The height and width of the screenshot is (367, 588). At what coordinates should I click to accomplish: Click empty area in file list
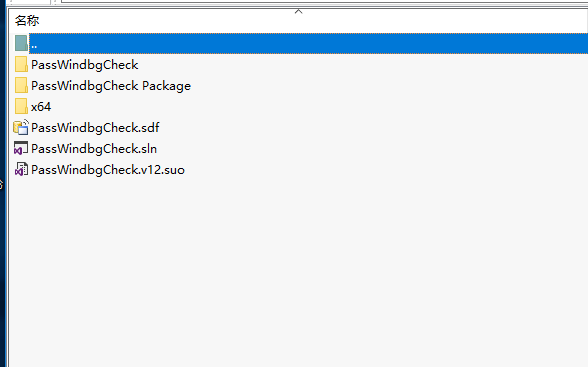pyautogui.click(x=300, y=270)
